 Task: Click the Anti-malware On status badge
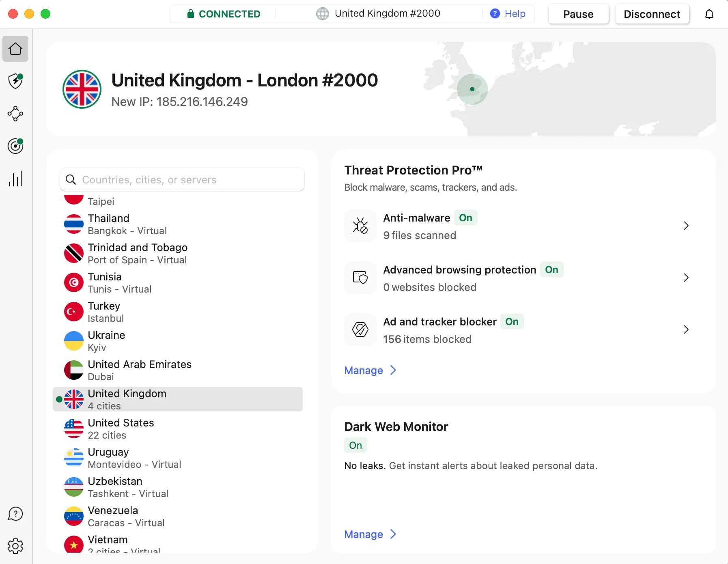point(465,218)
